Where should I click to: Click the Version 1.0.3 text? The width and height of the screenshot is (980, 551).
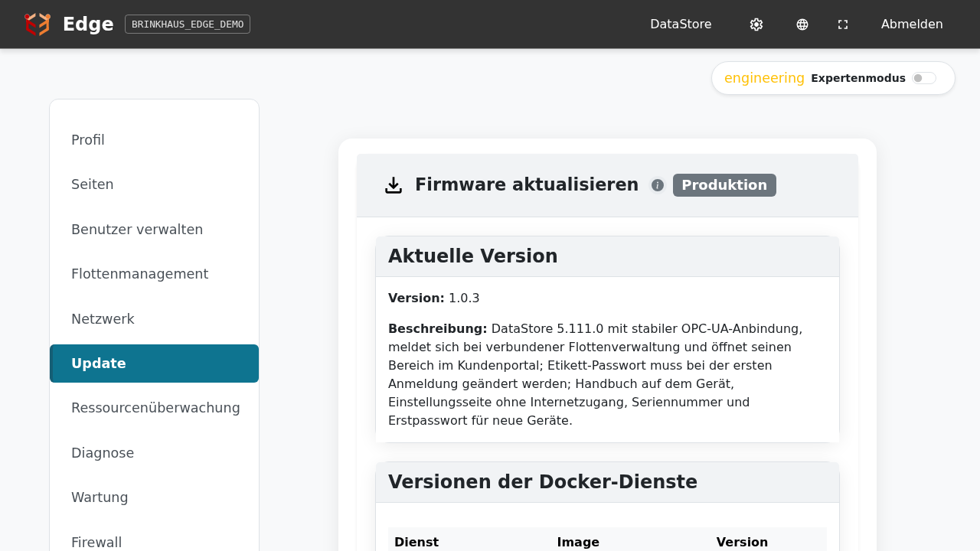click(x=434, y=298)
